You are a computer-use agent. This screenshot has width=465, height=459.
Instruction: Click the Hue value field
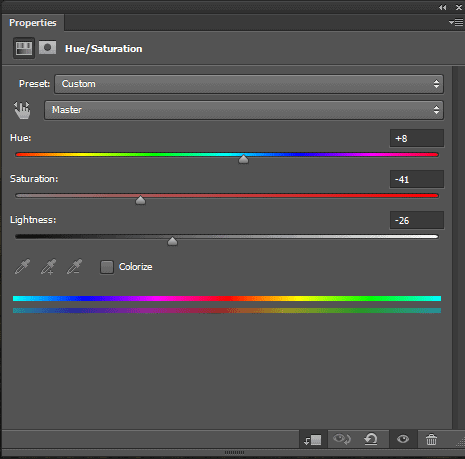[x=417, y=138]
